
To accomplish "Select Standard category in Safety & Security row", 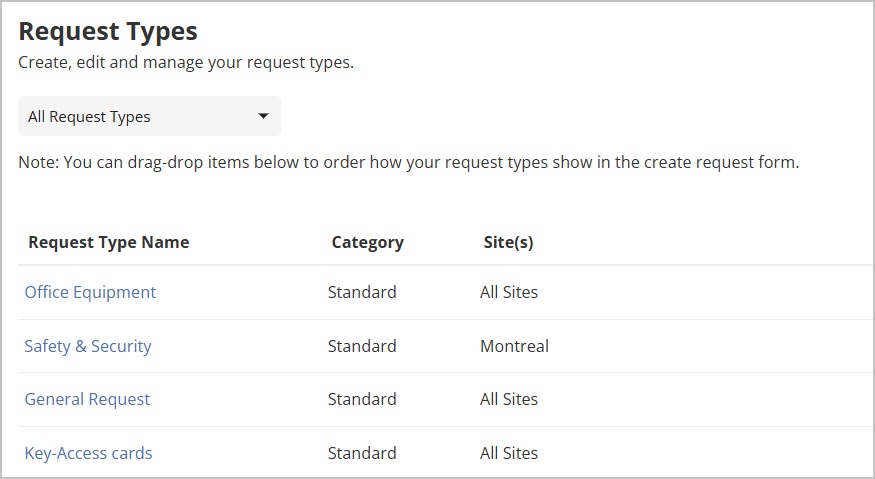I will (362, 346).
